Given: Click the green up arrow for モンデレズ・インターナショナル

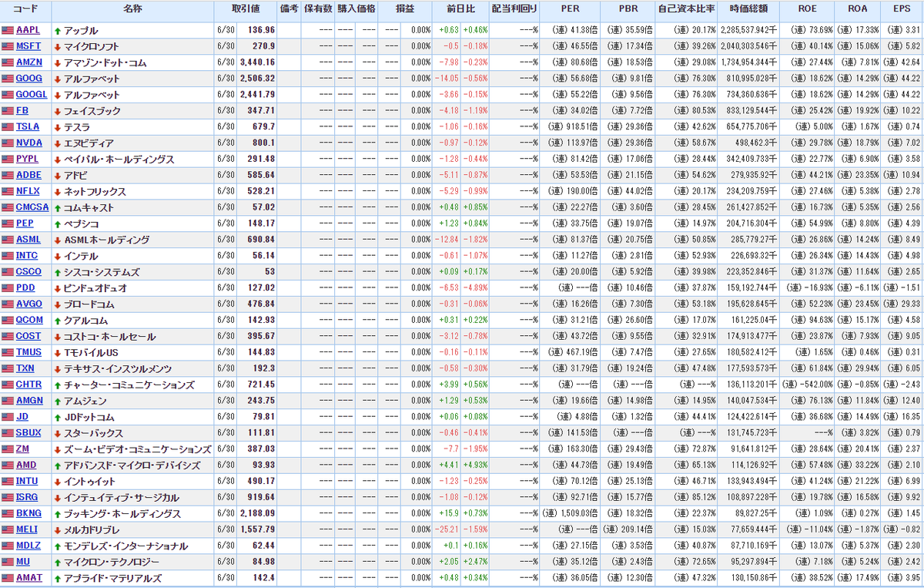Looking at the screenshot, I should tap(58, 546).
